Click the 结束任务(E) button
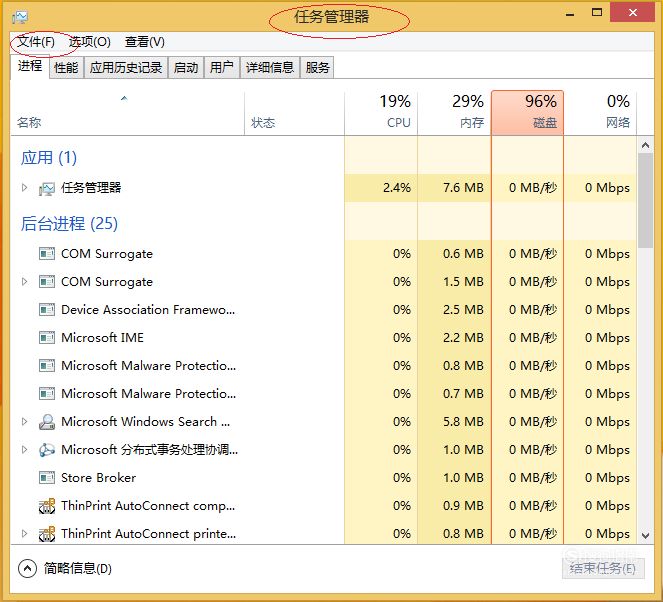This screenshot has height=602, width=663. click(x=603, y=569)
